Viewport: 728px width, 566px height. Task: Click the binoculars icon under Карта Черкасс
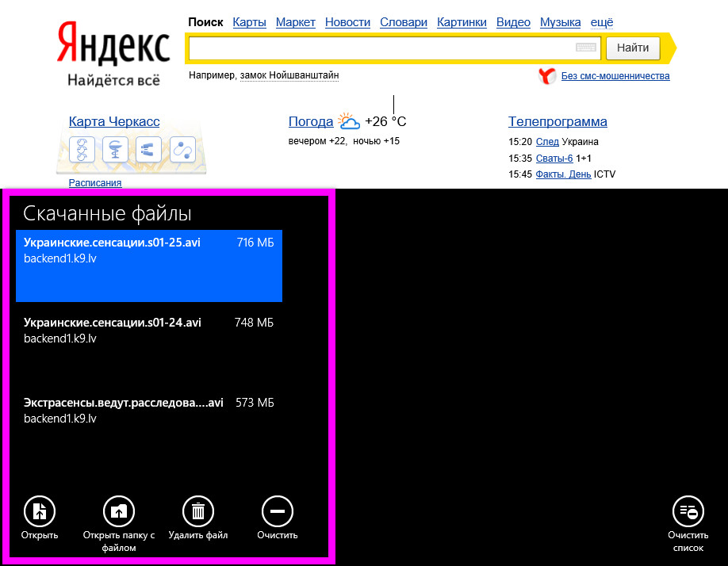pyautogui.click(x=148, y=149)
